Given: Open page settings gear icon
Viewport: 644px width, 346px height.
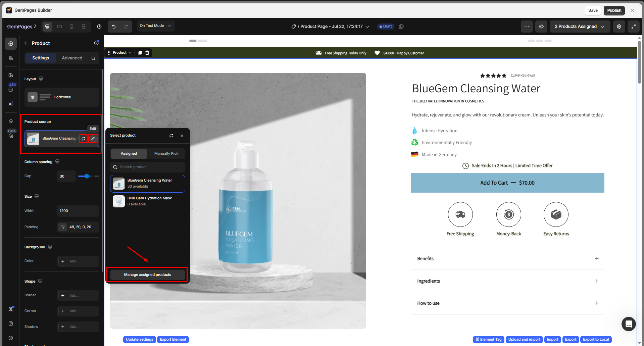Looking at the screenshot, I should click(619, 27).
